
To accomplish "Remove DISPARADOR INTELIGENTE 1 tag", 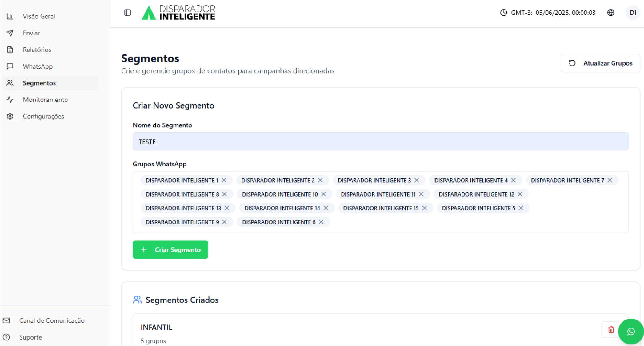I will tap(224, 180).
